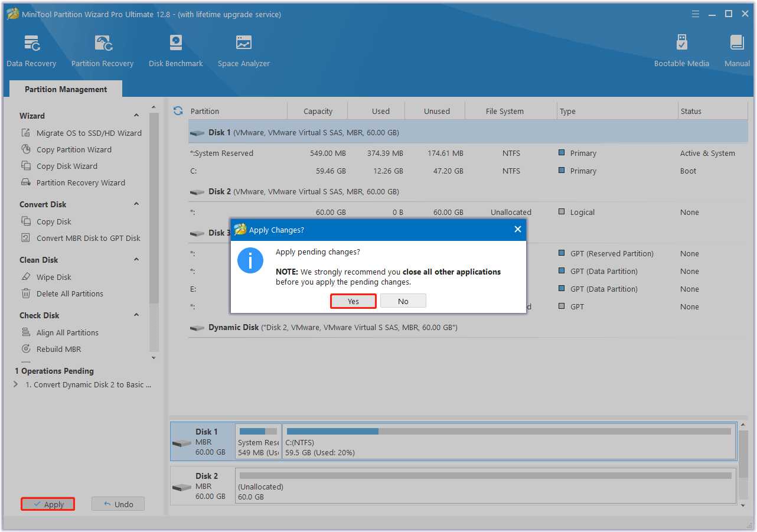Choose Delete All Partitions

tap(70, 293)
